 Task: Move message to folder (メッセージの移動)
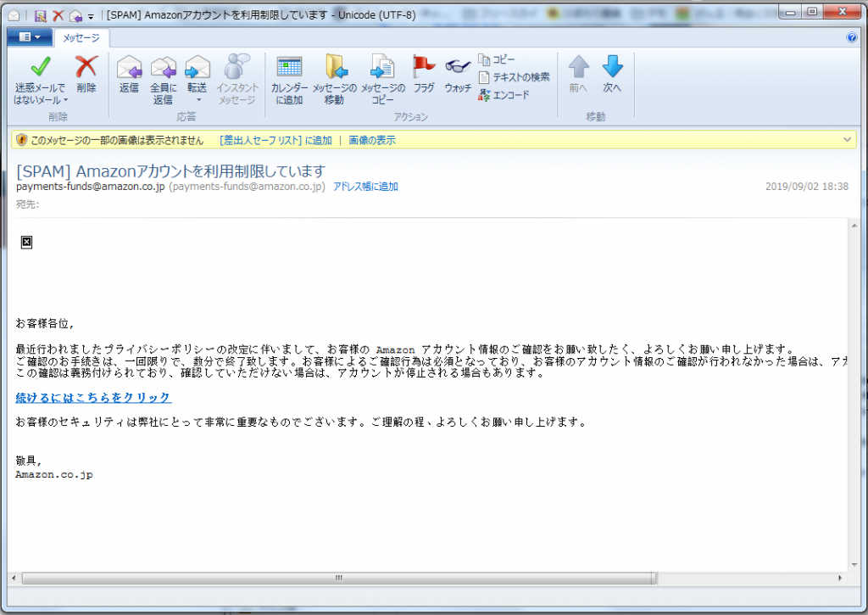[x=334, y=80]
